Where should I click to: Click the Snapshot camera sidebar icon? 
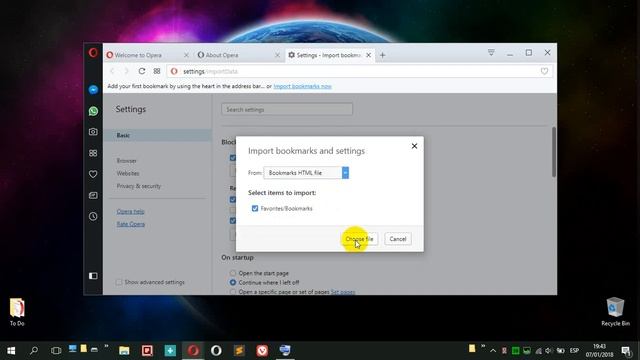click(x=93, y=132)
